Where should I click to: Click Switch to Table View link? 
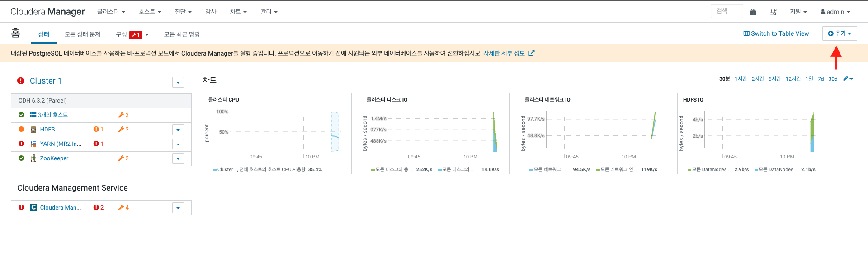click(776, 33)
